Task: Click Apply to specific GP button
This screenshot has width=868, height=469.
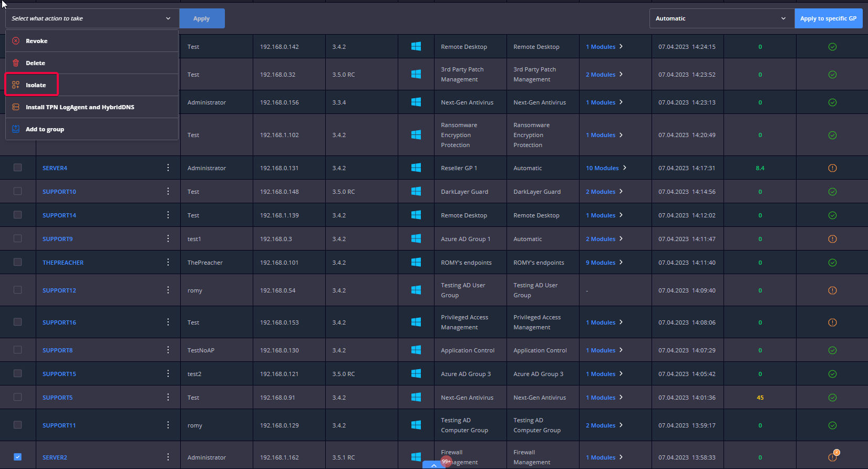Action: click(829, 18)
